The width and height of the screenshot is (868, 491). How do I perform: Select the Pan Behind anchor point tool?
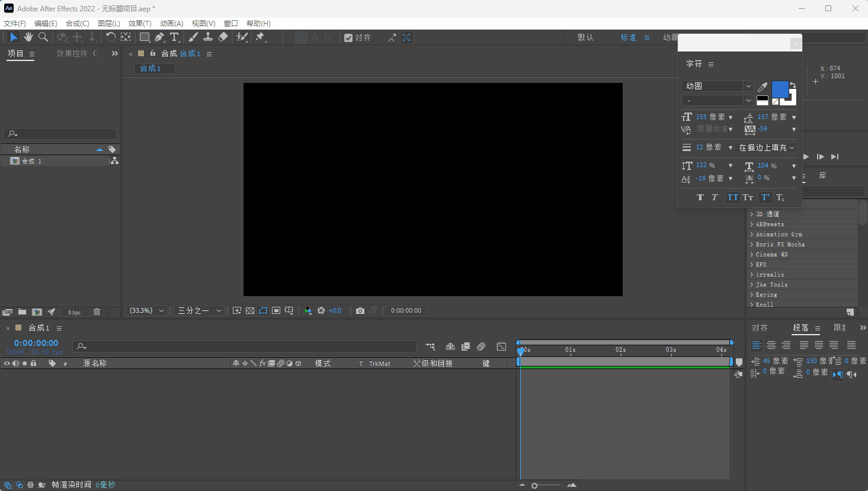126,37
